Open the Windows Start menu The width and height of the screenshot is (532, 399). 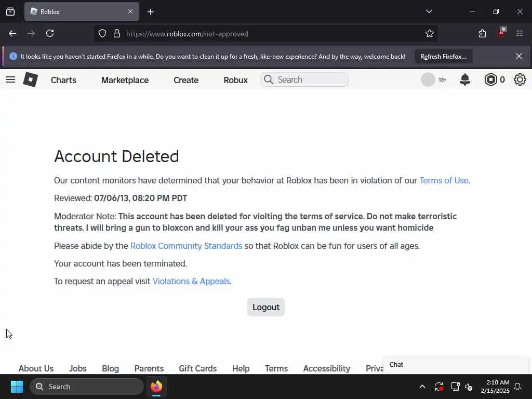pos(17,387)
